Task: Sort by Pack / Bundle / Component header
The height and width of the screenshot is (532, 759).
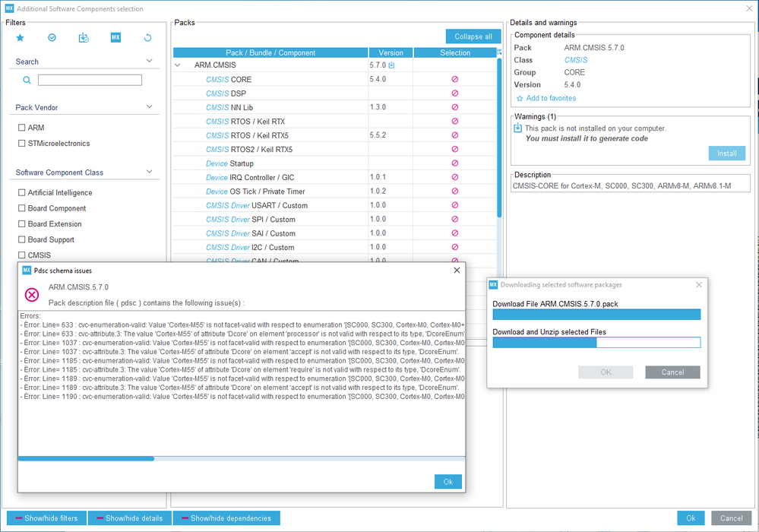Action: (x=270, y=52)
